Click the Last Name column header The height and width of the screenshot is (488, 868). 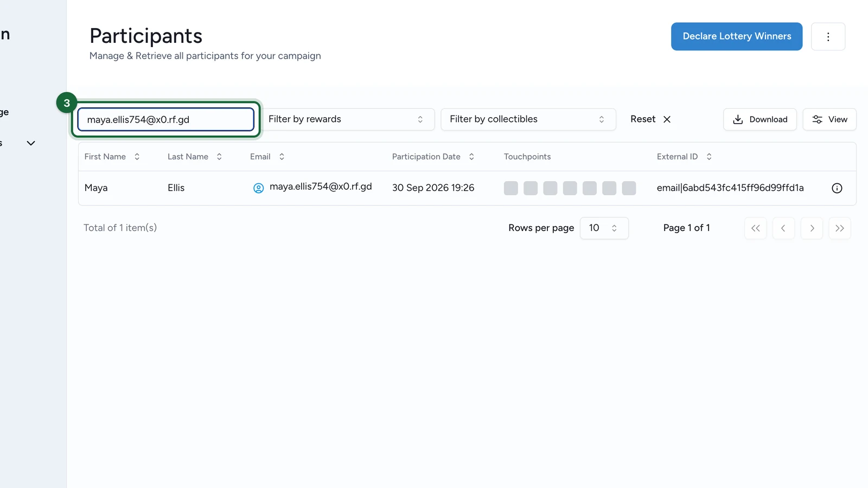click(x=188, y=157)
